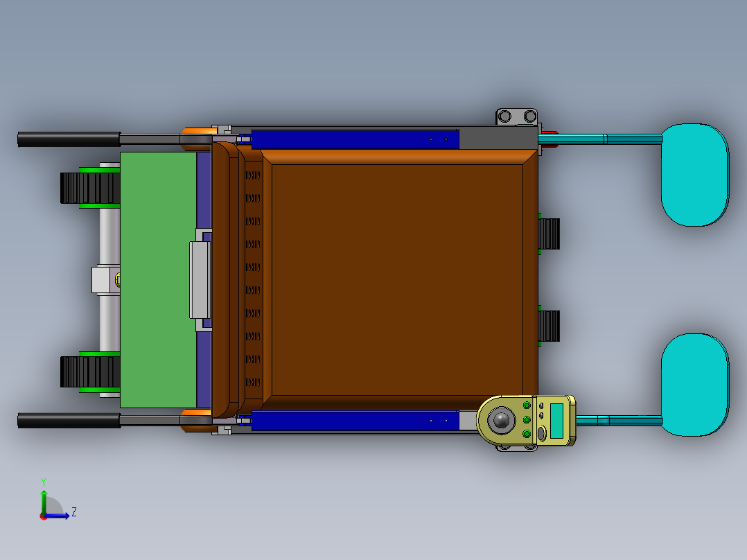747x560 pixels.
Task: Select the cyan footrest plate nearest the controller
Action: 694,385
